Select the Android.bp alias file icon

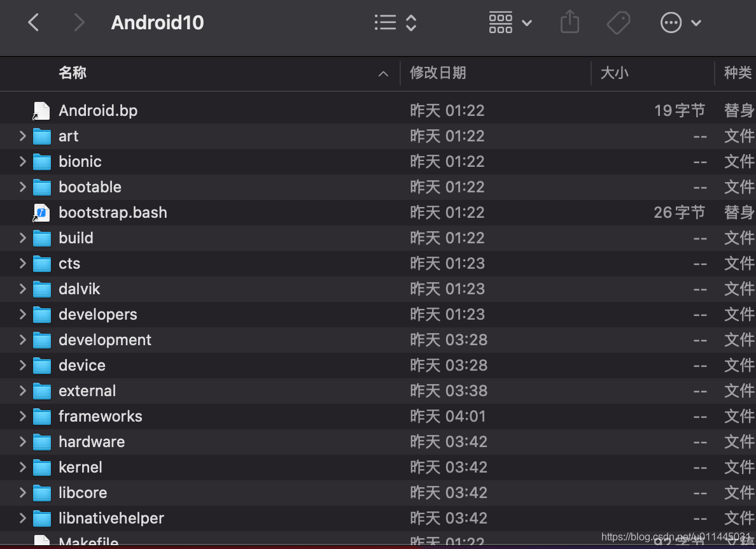click(41, 111)
